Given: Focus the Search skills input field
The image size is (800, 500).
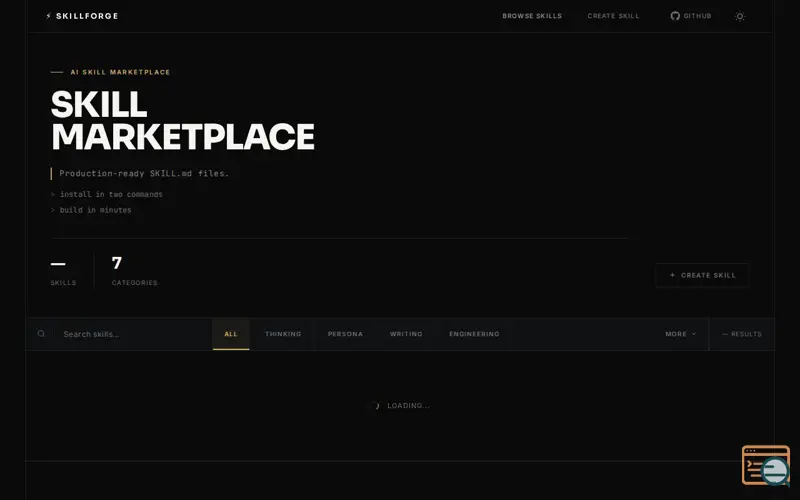Looking at the screenshot, I should [x=133, y=334].
